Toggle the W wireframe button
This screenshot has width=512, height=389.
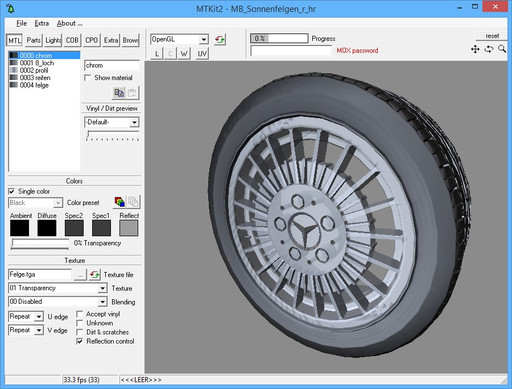[x=184, y=54]
